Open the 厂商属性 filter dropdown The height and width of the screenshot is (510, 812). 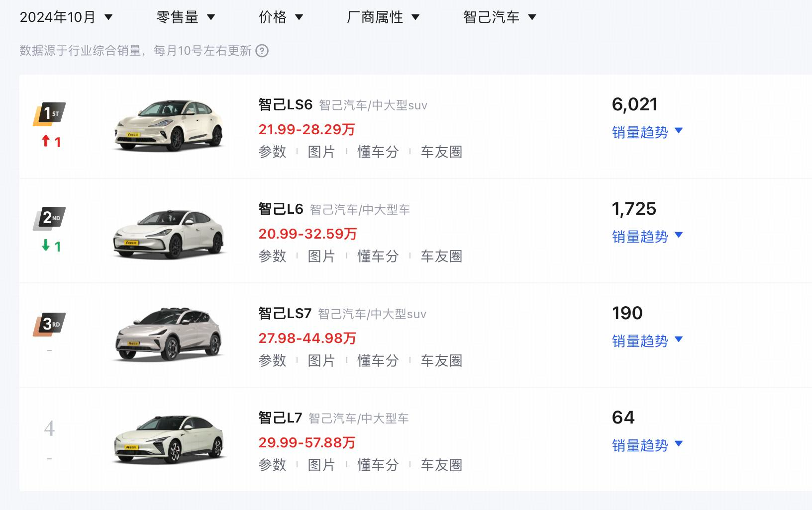tap(383, 17)
